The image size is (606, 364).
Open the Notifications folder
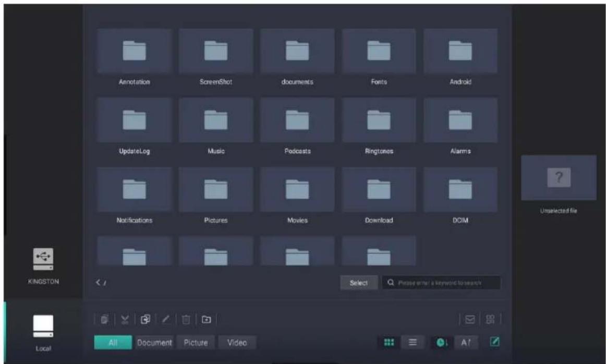134,196
